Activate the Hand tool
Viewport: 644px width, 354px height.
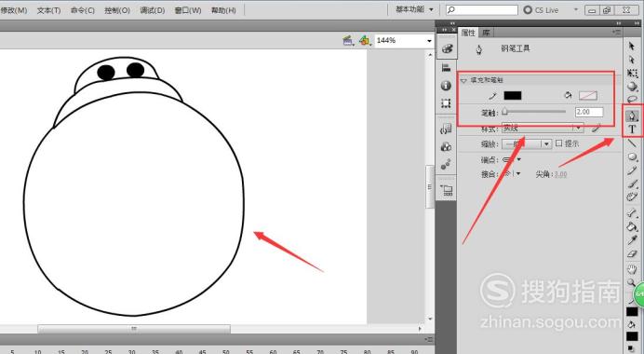[x=632, y=269]
